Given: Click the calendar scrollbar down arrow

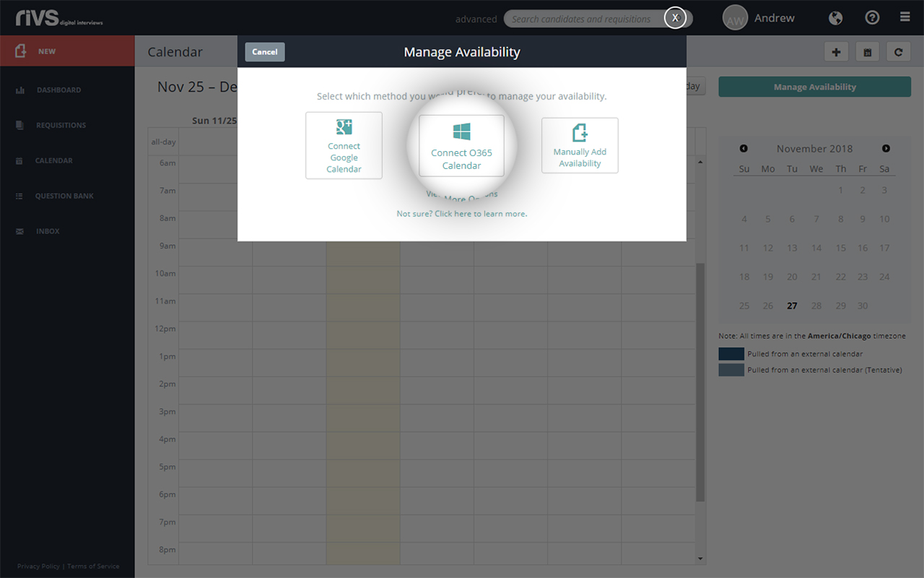Looking at the screenshot, I should point(700,558).
